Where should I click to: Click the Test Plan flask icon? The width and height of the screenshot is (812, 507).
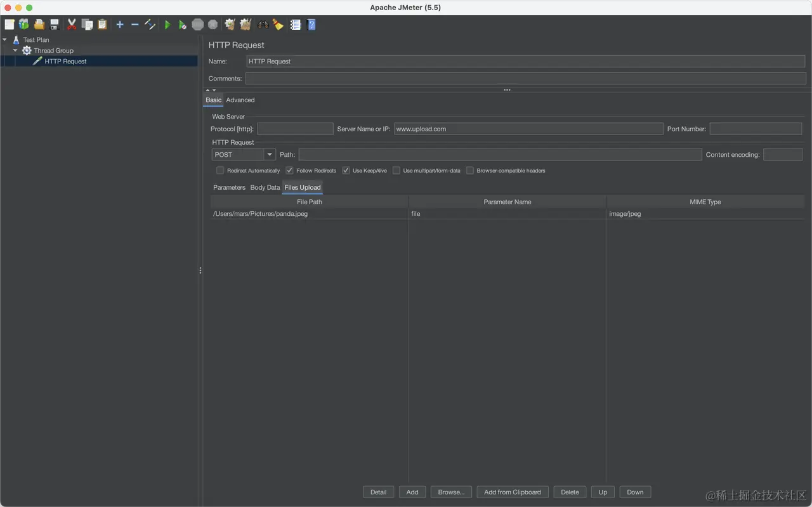pos(16,40)
